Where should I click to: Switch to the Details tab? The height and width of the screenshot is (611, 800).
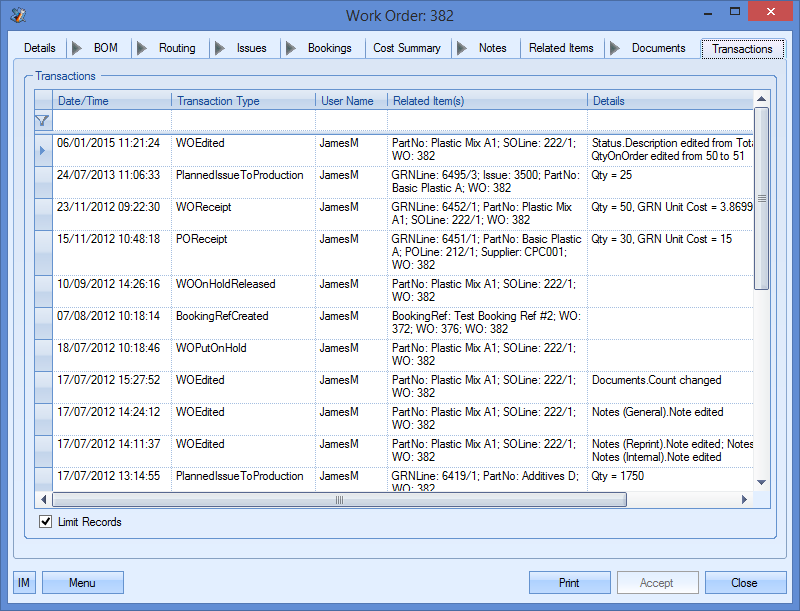tap(40, 48)
